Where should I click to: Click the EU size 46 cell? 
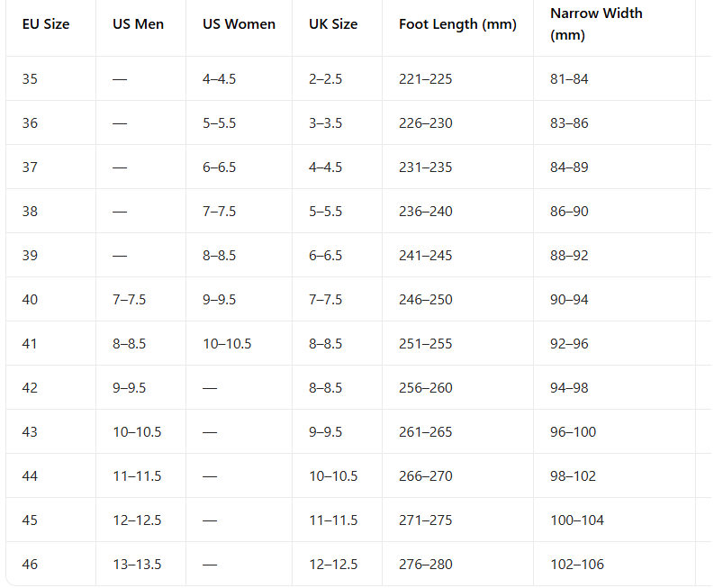click(31, 565)
